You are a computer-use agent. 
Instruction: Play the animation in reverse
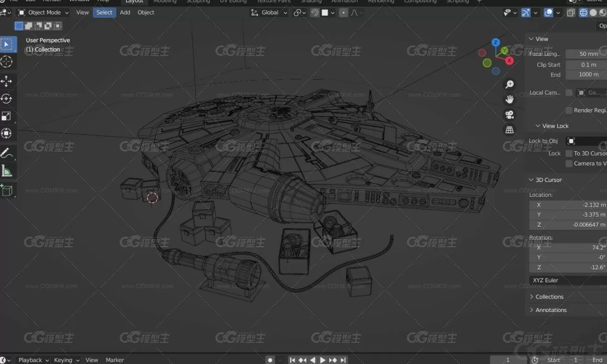(313, 360)
